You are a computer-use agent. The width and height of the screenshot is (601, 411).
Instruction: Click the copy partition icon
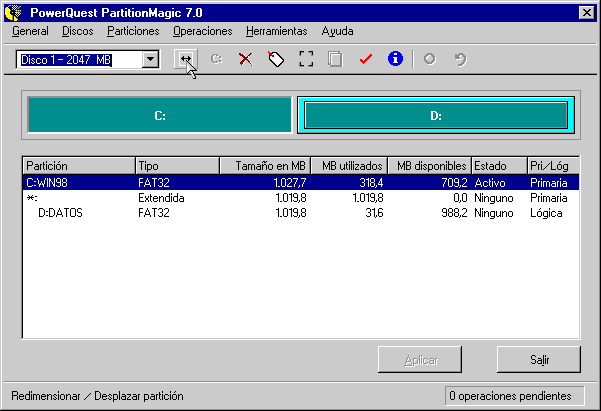(335, 59)
